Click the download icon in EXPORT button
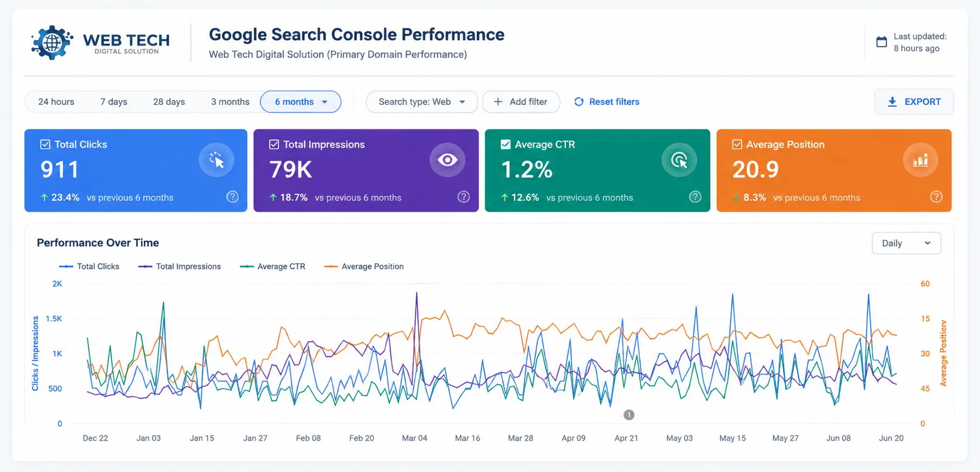This screenshot has width=980, height=472. click(892, 102)
